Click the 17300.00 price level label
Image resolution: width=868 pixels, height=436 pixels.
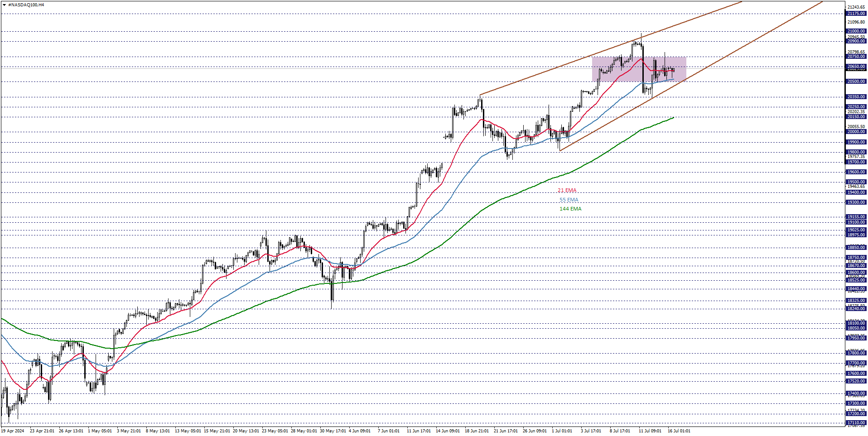coord(856,403)
